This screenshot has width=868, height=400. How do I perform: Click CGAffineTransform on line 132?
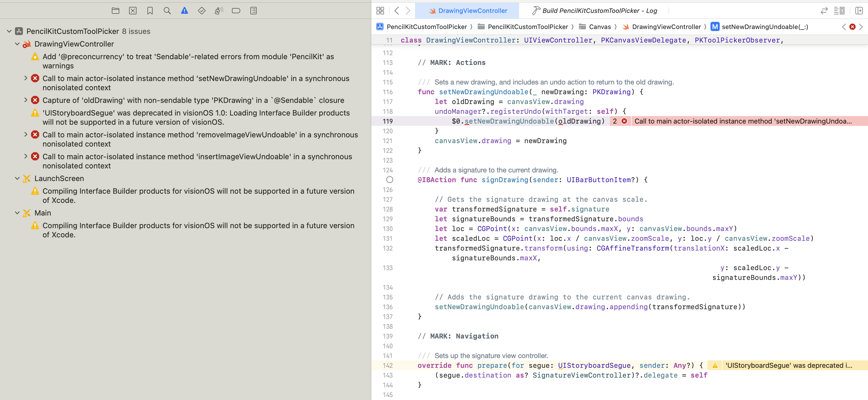click(x=633, y=248)
